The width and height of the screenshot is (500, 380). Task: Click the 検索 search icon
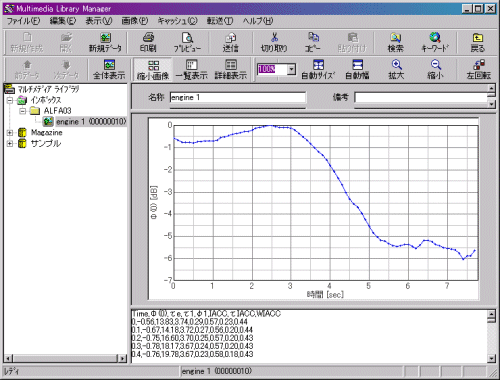[x=396, y=43]
